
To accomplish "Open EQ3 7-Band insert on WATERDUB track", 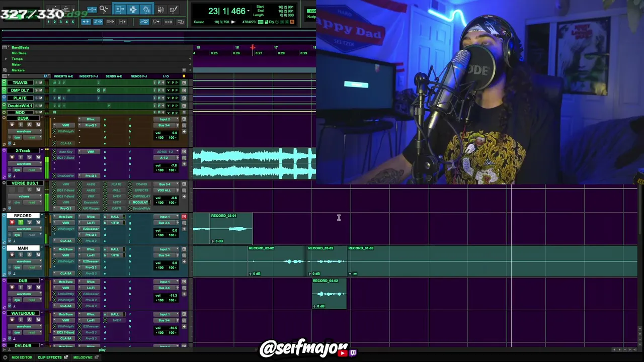I will coord(65,332).
